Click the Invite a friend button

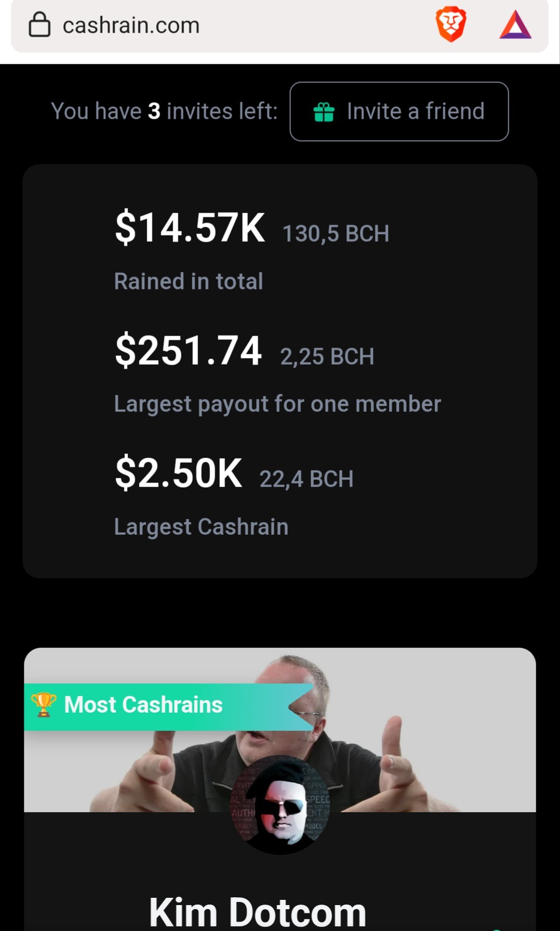tap(399, 112)
